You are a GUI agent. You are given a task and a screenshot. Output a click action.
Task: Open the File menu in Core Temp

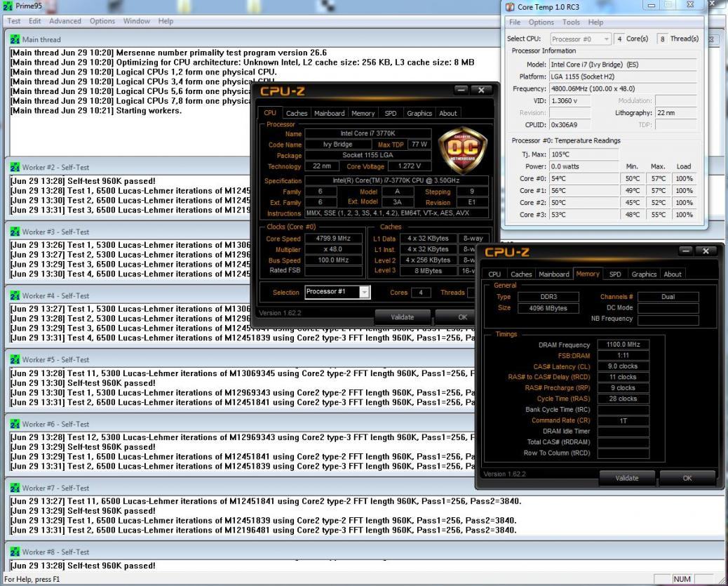pyautogui.click(x=514, y=22)
